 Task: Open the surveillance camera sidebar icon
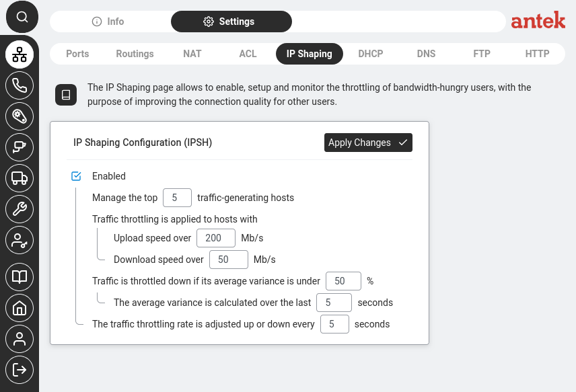tap(20, 147)
